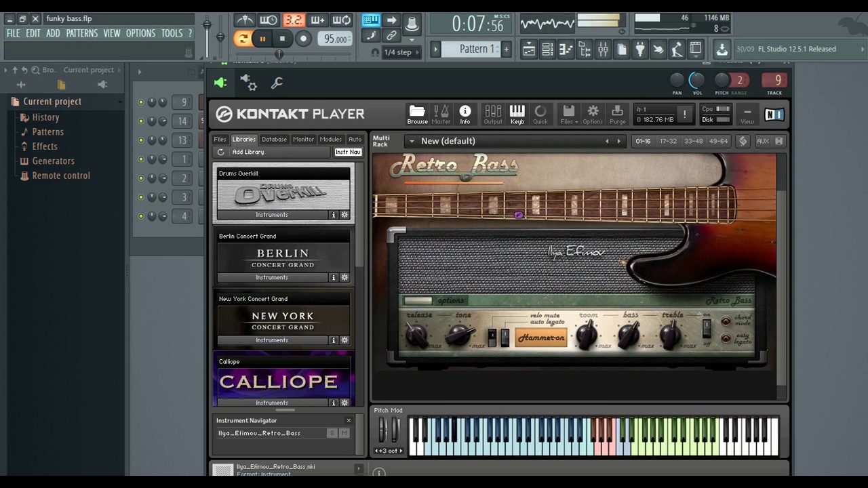Open the ADD menu

point(53,33)
